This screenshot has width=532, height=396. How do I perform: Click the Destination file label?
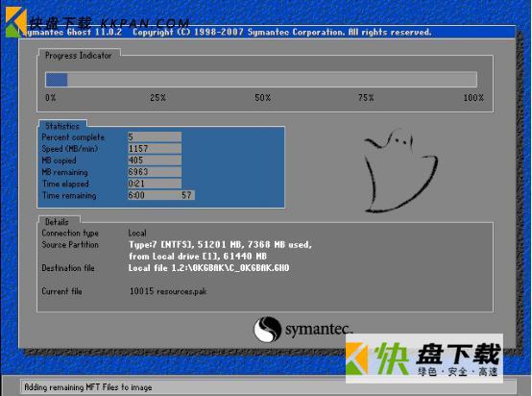point(68,268)
